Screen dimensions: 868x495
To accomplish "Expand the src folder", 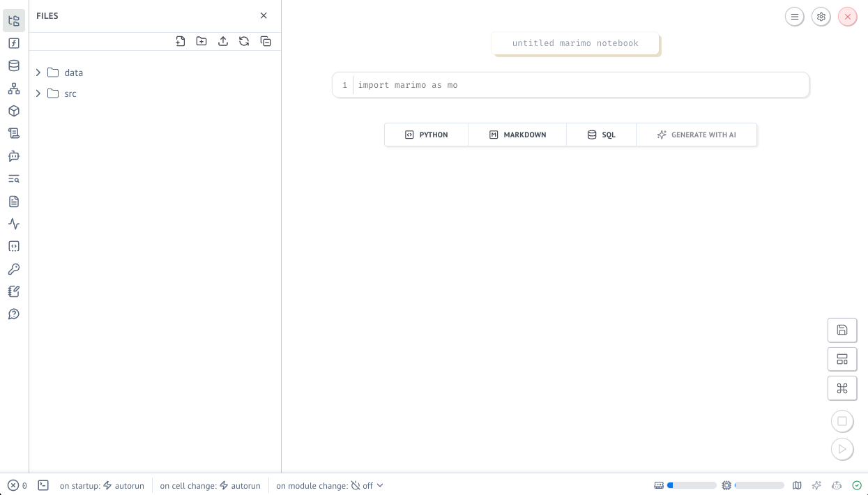I will coord(38,93).
